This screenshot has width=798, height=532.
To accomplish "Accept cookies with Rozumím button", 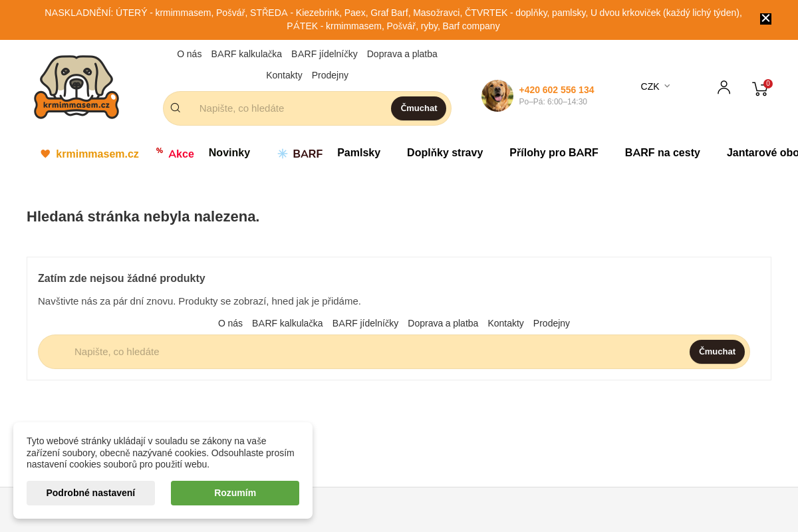I will pyautogui.click(x=235, y=493).
